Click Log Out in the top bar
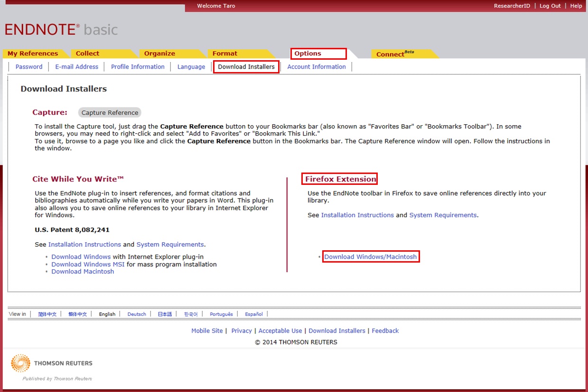Screen dimensions: 588x392 pyautogui.click(x=550, y=6)
